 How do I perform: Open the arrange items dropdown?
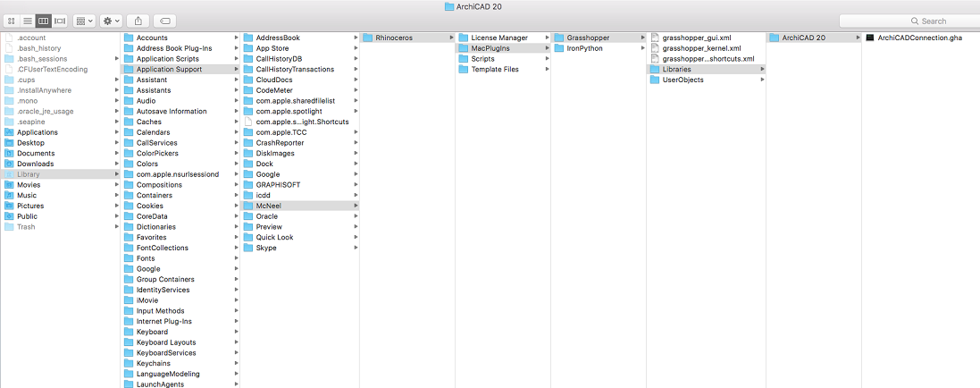tap(85, 21)
